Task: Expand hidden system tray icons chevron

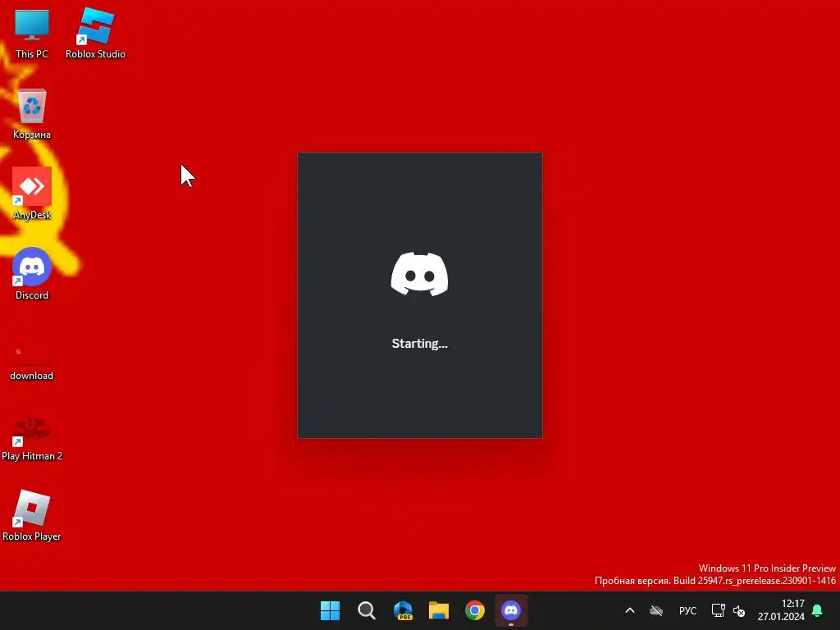Action: click(x=630, y=610)
